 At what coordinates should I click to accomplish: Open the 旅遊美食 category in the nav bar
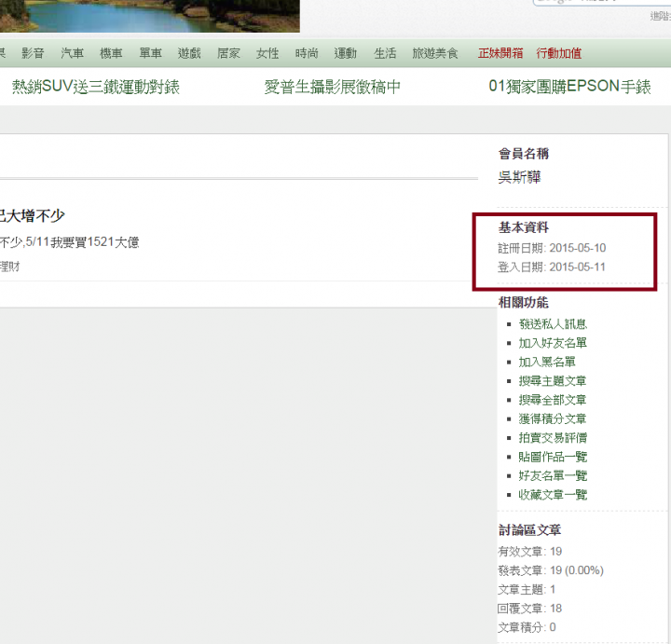(435, 53)
